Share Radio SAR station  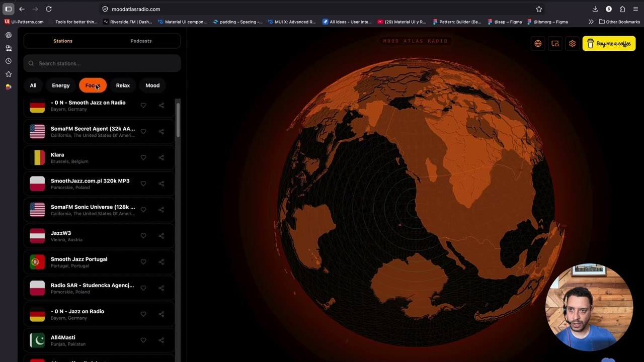(162, 288)
